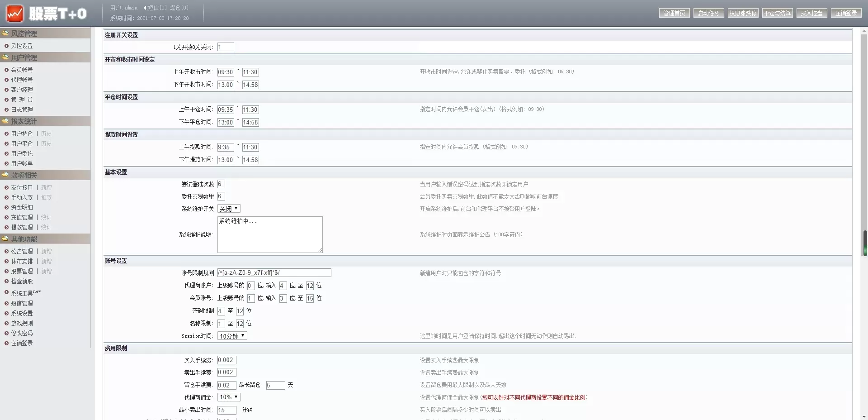
Task: Click the 启动任务 button in header
Action: (x=708, y=13)
